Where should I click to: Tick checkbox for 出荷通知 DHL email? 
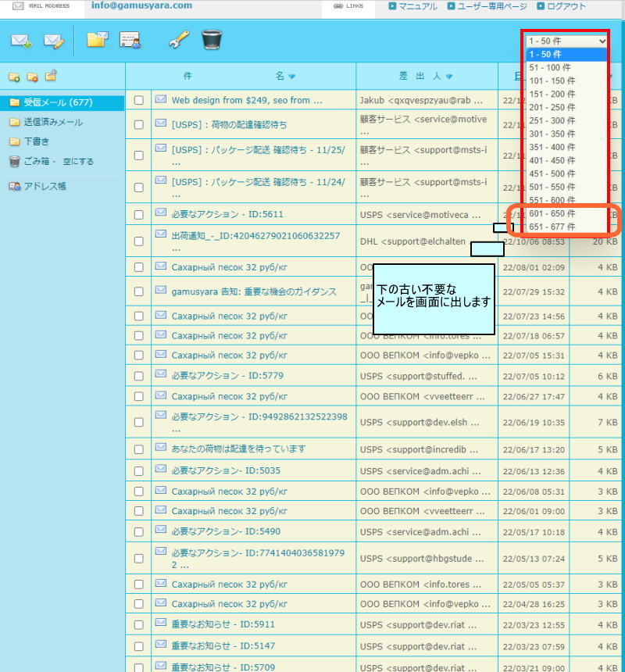click(139, 241)
